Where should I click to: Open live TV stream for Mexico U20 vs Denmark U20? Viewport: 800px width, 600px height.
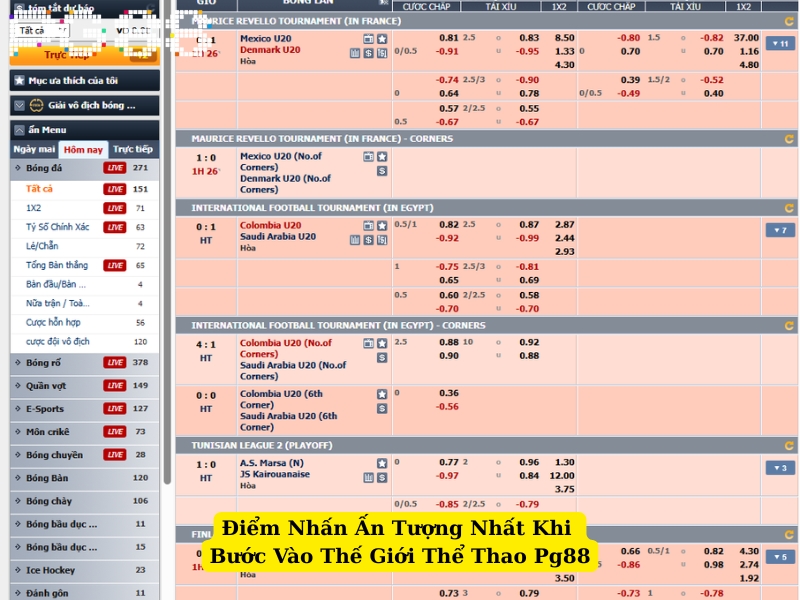[x=368, y=39]
